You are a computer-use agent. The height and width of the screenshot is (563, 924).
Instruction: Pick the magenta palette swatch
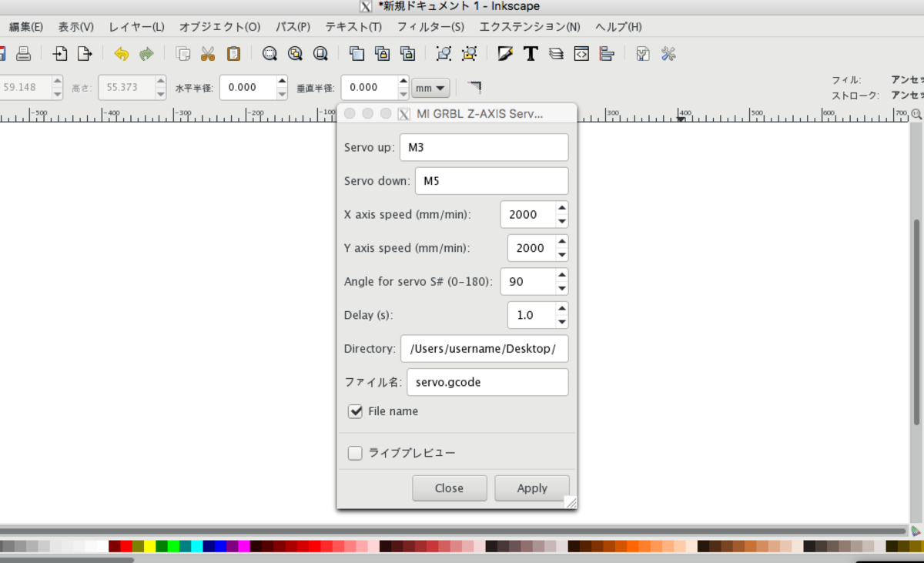pyautogui.click(x=244, y=546)
